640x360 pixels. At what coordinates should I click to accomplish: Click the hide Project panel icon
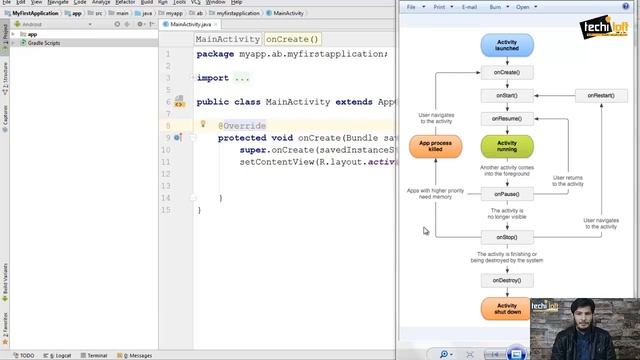[x=152, y=24]
